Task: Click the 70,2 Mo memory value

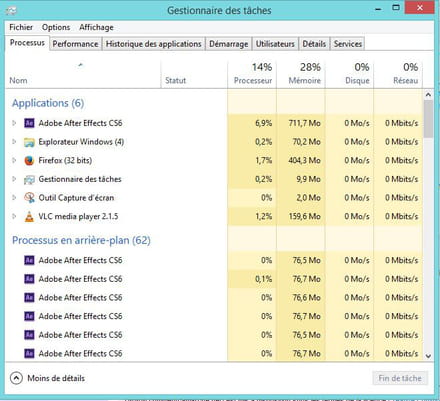Action: [306, 142]
